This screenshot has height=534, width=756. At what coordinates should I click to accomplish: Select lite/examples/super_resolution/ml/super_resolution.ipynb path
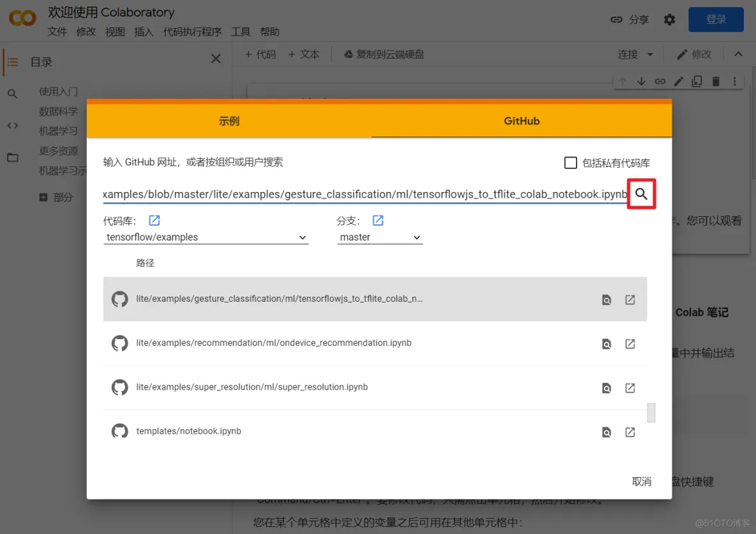click(x=252, y=387)
